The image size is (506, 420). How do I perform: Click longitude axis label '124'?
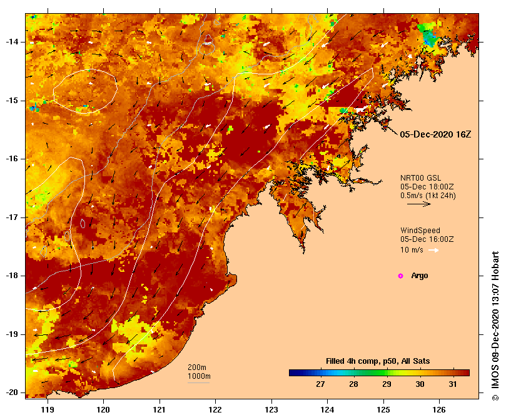coord(327,410)
